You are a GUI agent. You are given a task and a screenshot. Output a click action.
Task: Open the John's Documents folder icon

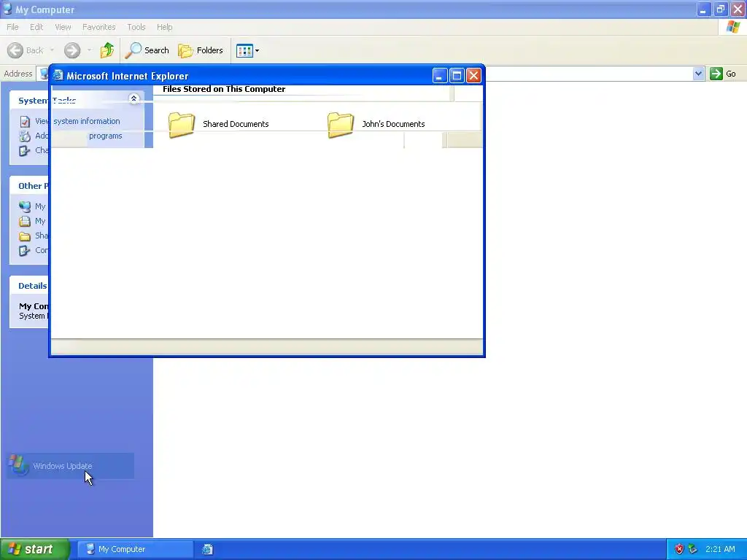coord(341,125)
